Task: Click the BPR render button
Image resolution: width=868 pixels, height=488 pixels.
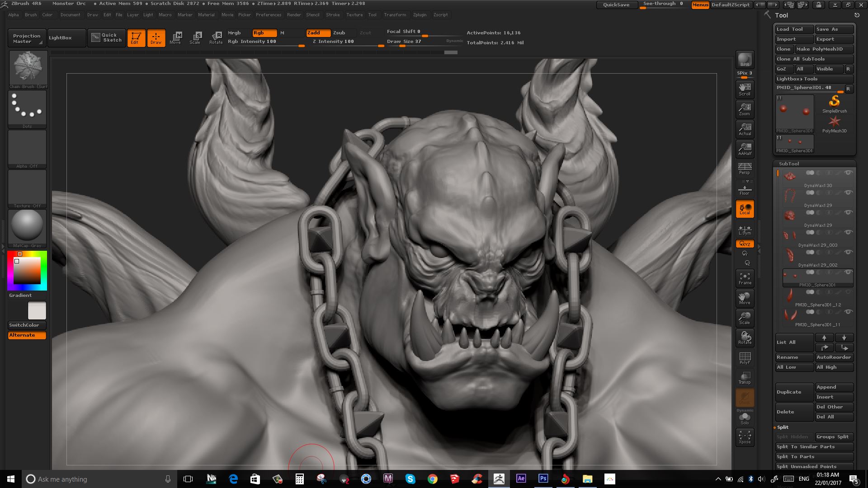Action: [745, 60]
